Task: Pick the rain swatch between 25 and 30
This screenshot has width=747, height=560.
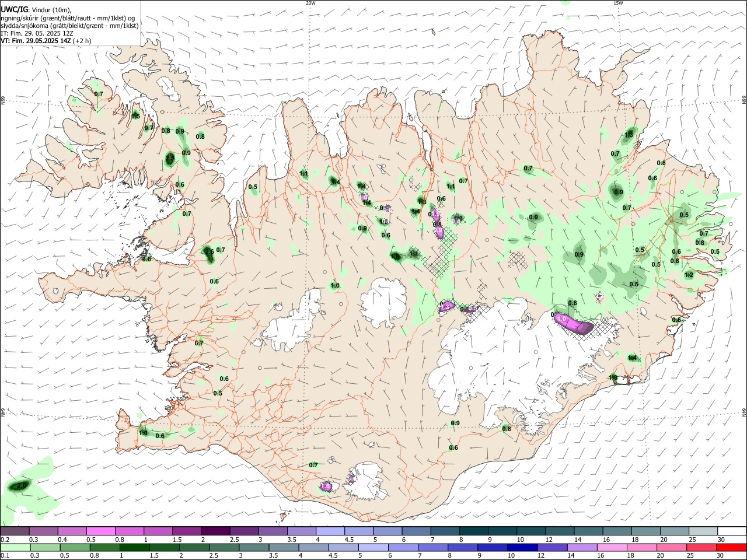Action: 701,547
